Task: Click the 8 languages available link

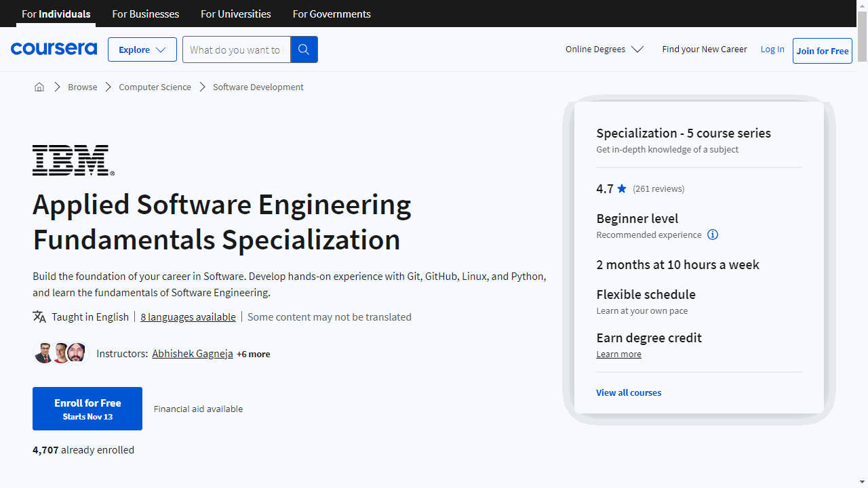Action: point(189,317)
